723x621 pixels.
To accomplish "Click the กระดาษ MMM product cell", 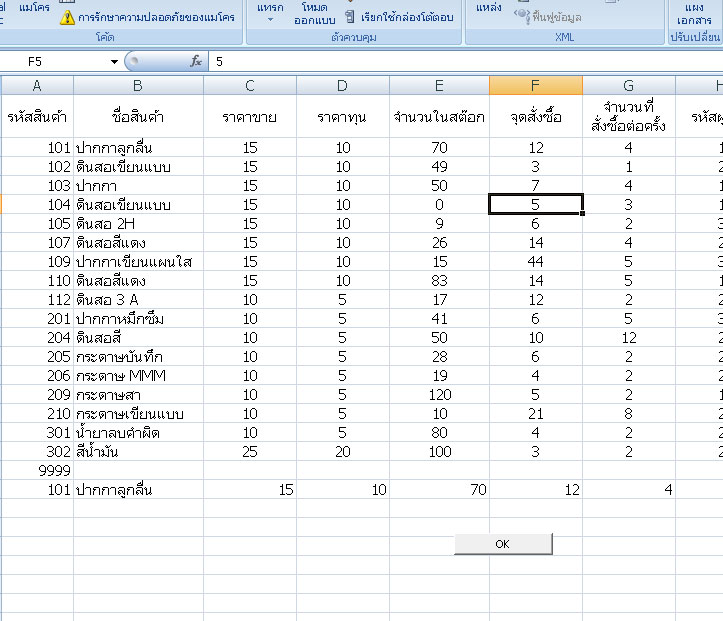I will (x=137, y=376).
